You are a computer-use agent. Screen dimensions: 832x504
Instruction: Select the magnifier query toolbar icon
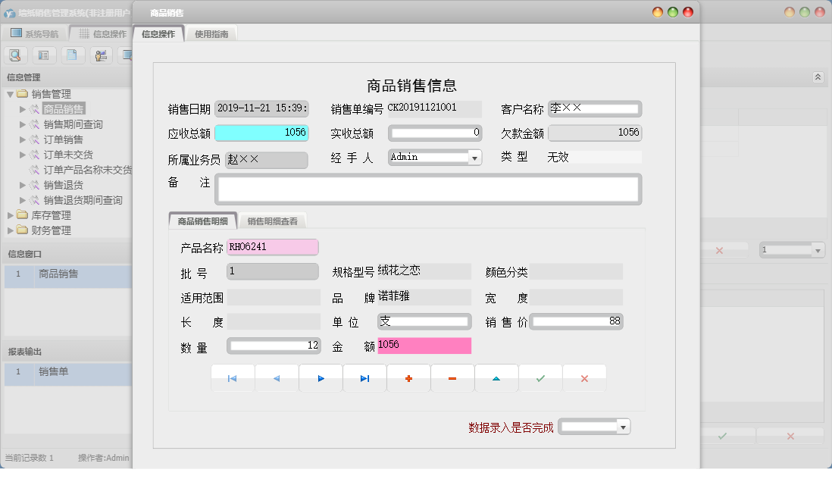point(15,55)
